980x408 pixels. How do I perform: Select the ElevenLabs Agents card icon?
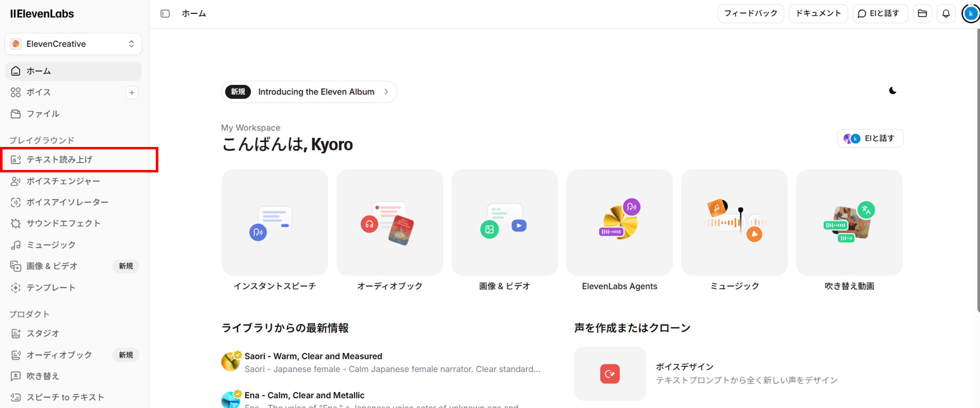tap(619, 223)
